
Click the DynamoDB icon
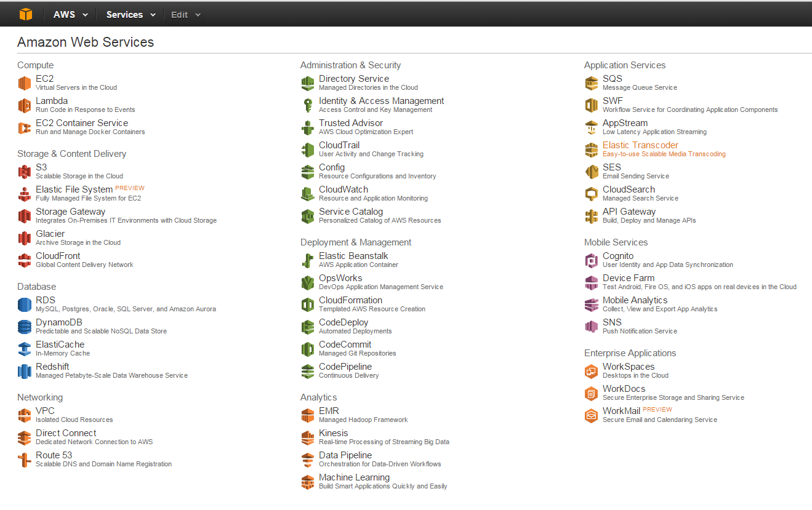pyautogui.click(x=24, y=327)
